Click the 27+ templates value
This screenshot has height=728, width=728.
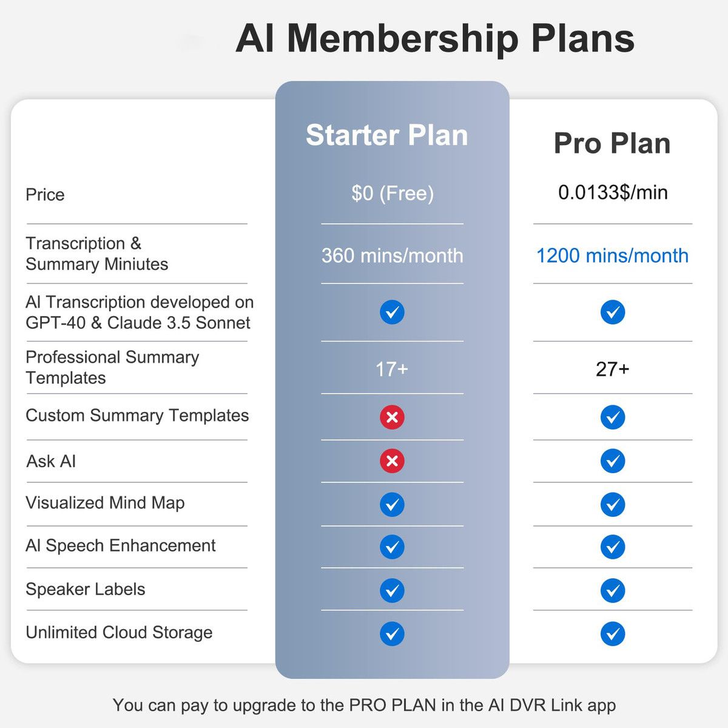click(613, 369)
